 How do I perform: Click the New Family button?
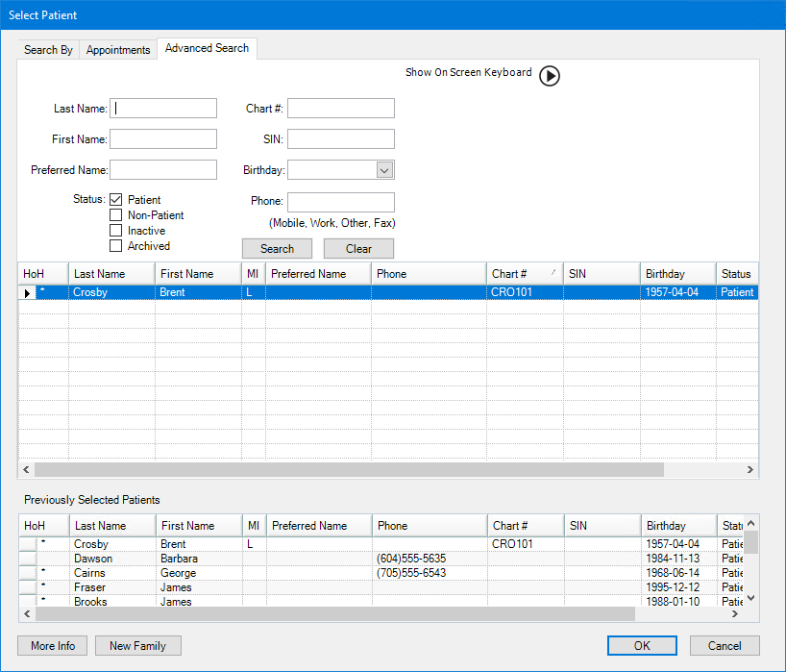137,646
